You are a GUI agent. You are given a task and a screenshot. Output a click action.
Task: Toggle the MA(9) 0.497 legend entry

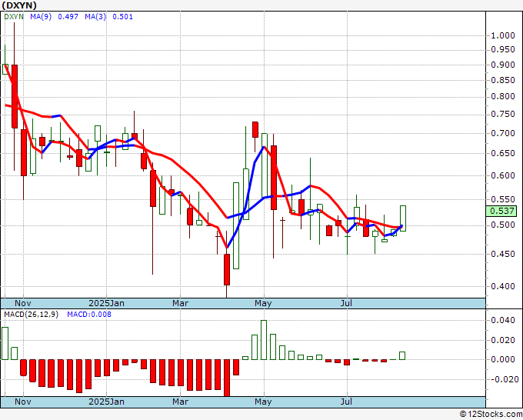click(51, 18)
